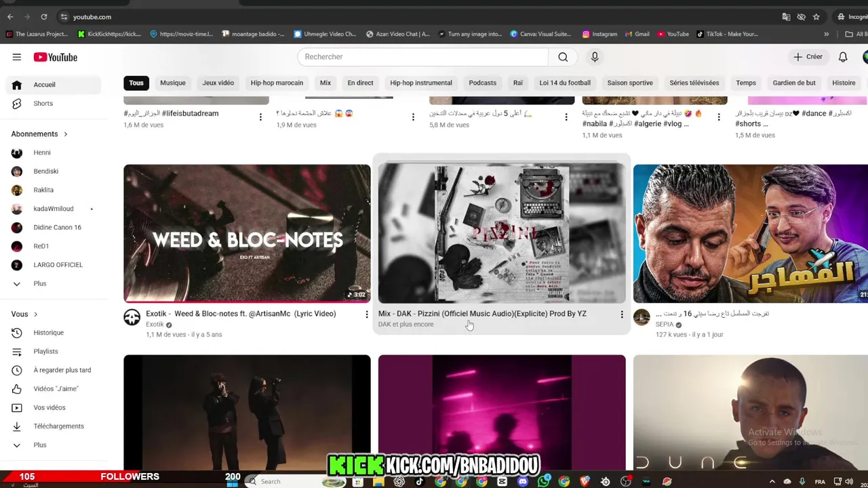Image resolution: width=868 pixels, height=488 pixels.
Task: Click Exotik channel avatar
Action: 132,317
